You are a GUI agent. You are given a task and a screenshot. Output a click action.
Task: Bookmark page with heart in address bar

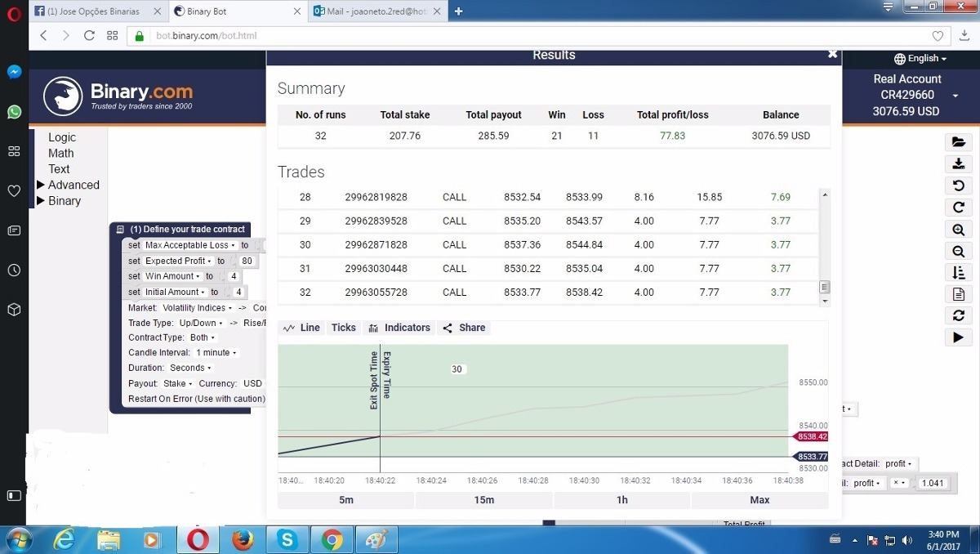[x=938, y=36]
